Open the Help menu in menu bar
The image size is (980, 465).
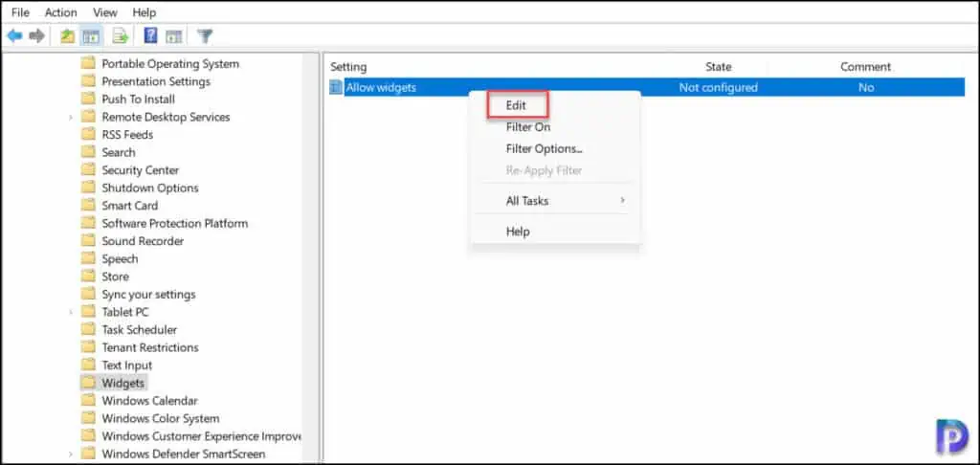(145, 12)
